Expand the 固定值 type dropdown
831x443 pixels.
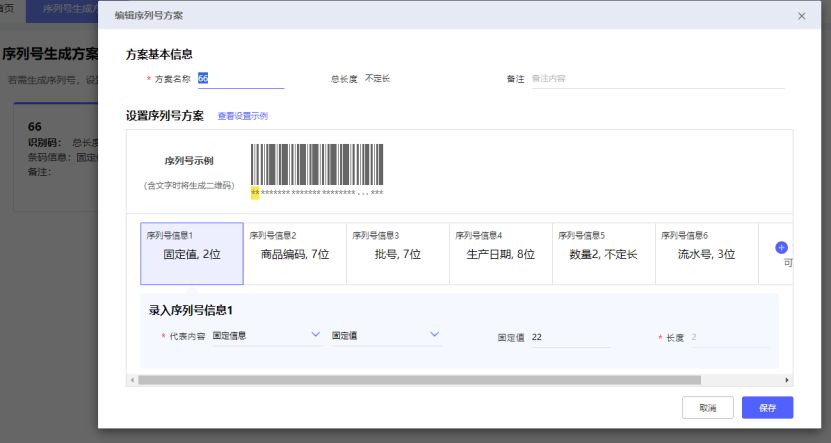click(386, 336)
